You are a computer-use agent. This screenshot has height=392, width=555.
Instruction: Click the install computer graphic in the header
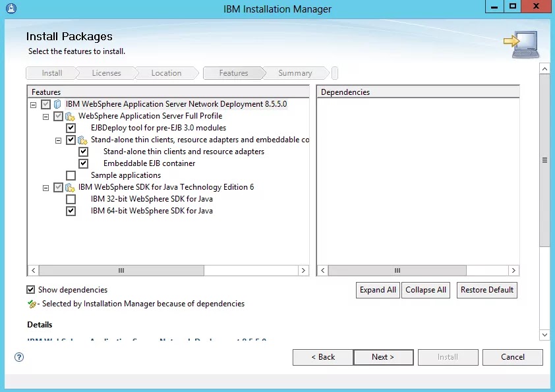point(521,44)
